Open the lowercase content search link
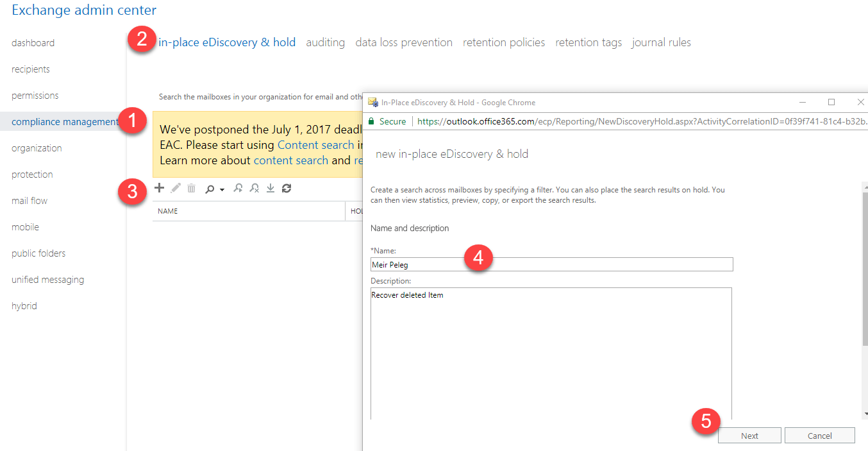868x451 pixels. click(291, 160)
